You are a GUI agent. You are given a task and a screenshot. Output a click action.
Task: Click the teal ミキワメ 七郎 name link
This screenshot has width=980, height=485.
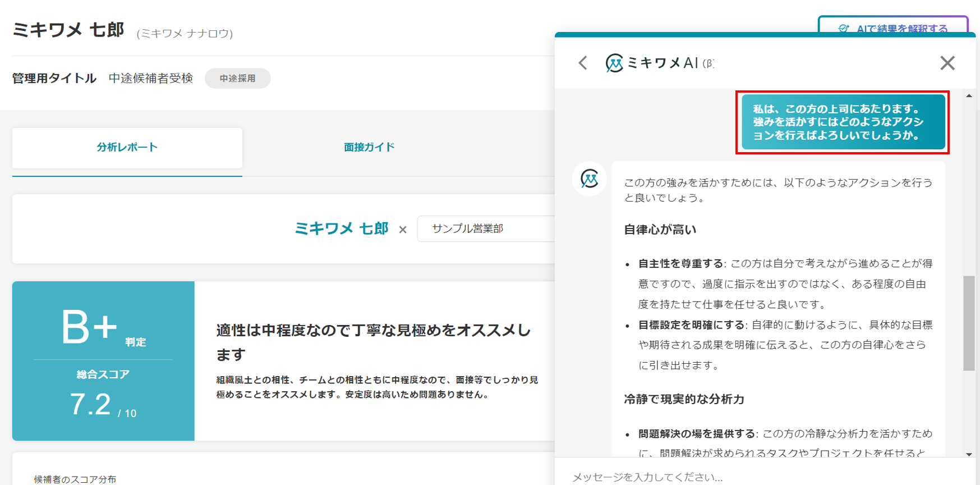[x=341, y=229]
